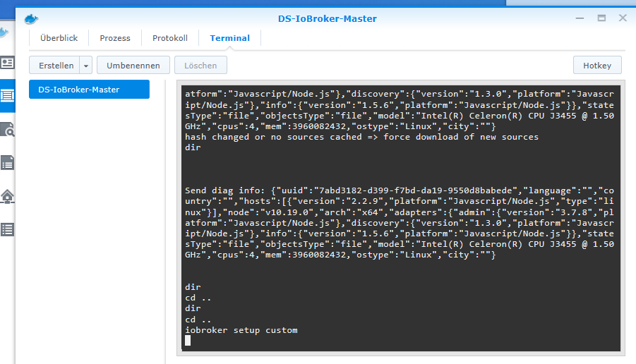Open the Image list sidebar icon
Image resolution: width=636 pixels, height=364 pixels.
pyautogui.click(x=7, y=162)
